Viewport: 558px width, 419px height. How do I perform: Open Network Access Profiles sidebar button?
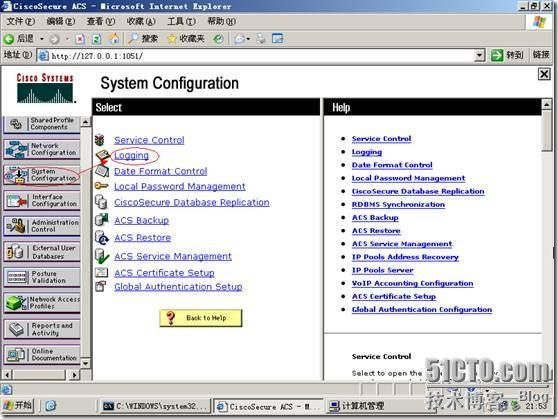(x=42, y=303)
